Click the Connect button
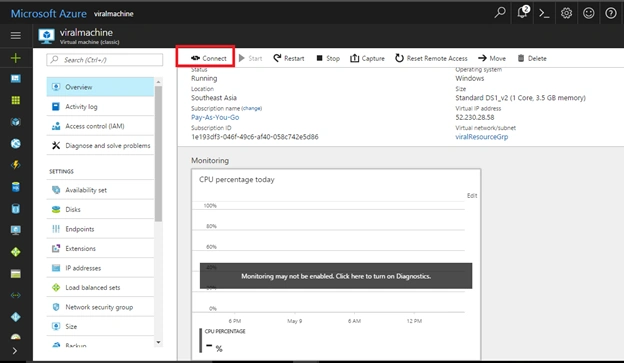 [209, 58]
